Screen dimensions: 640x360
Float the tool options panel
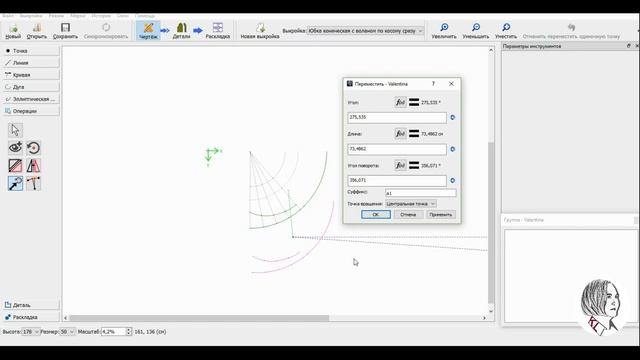point(629,46)
